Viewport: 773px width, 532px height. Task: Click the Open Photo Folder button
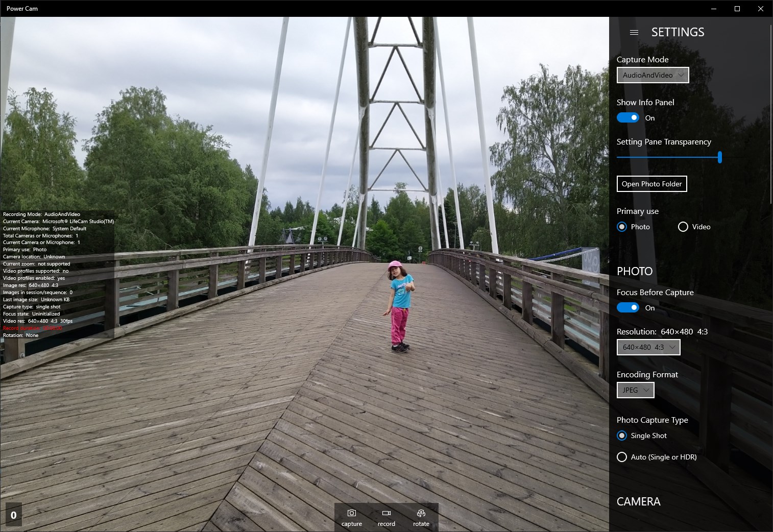[651, 184]
